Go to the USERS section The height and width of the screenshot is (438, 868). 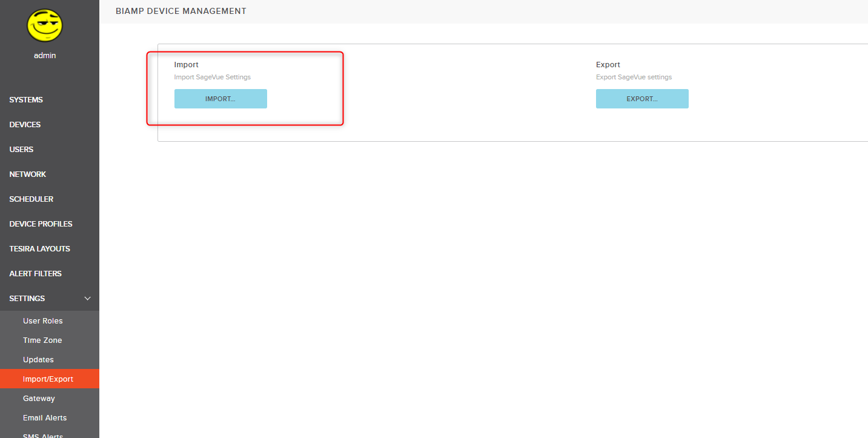pos(21,150)
